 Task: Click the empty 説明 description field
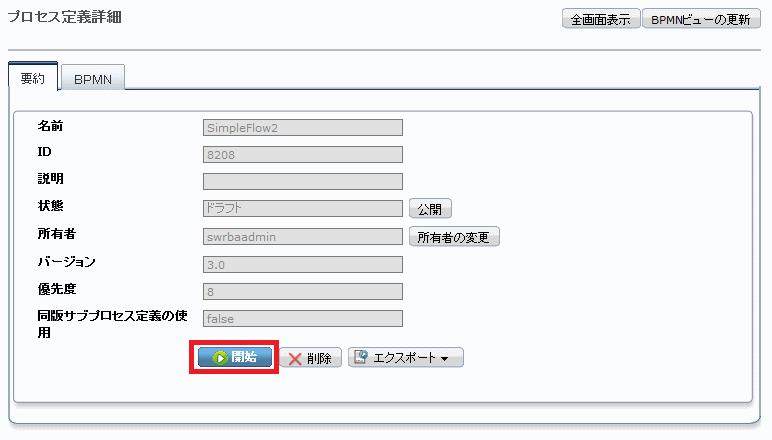pyautogui.click(x=303, y=181)
